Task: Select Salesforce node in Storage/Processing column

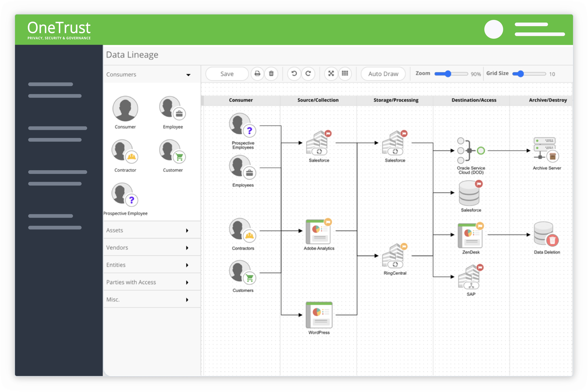Action: click(395, 143)
